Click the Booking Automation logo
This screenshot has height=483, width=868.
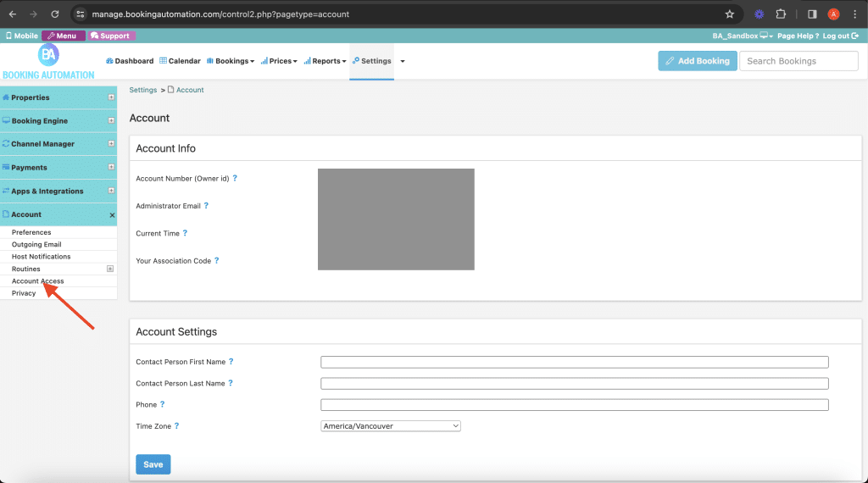pos(48,62)
